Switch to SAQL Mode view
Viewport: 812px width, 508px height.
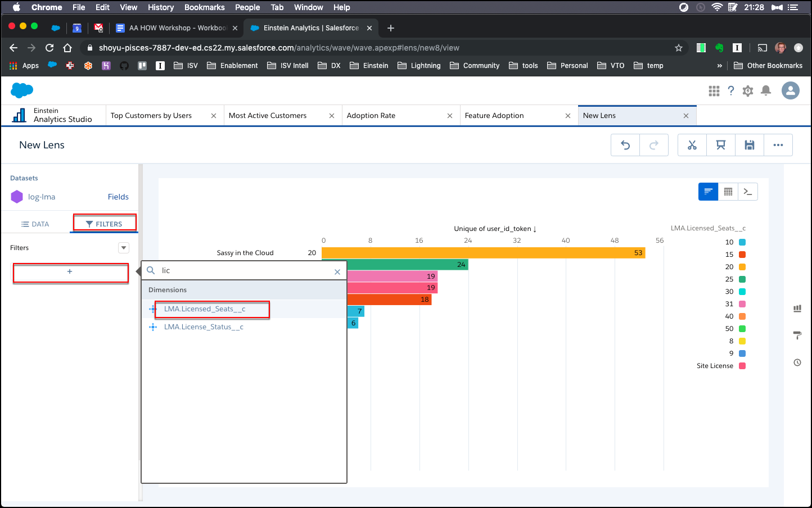tap(748, 192)
